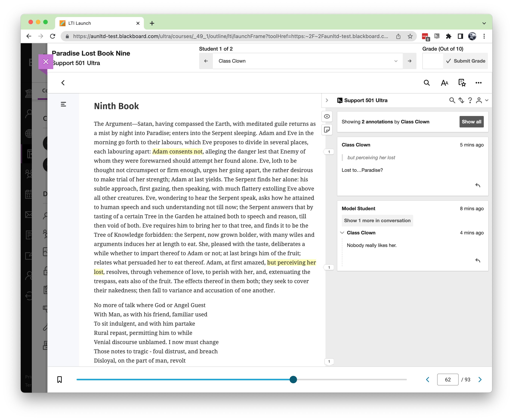Toggle highlight visibility with the eye icon
This screenshot has height=420, width=513.
coord(327,116)
